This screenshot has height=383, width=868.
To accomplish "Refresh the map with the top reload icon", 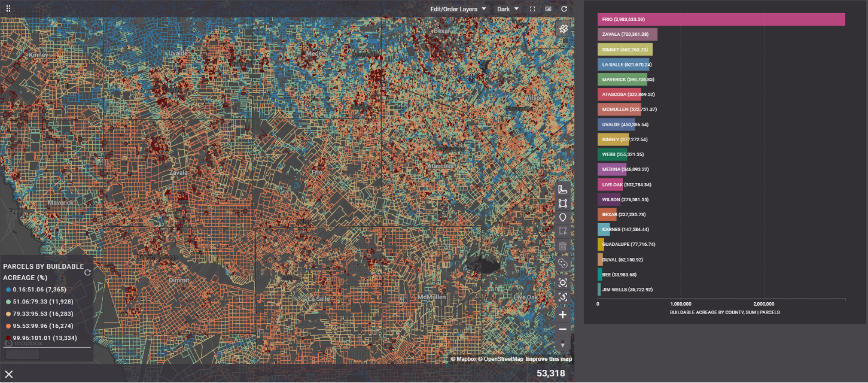I will point(564,9).
